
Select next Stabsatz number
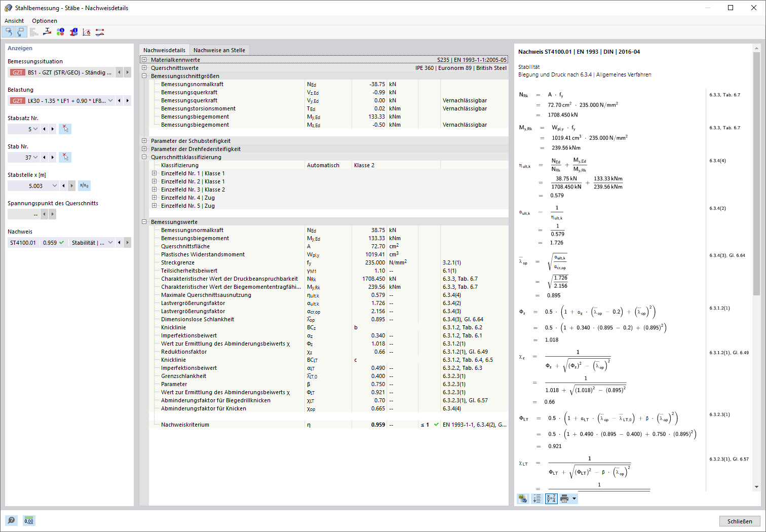tap(52, 129)
